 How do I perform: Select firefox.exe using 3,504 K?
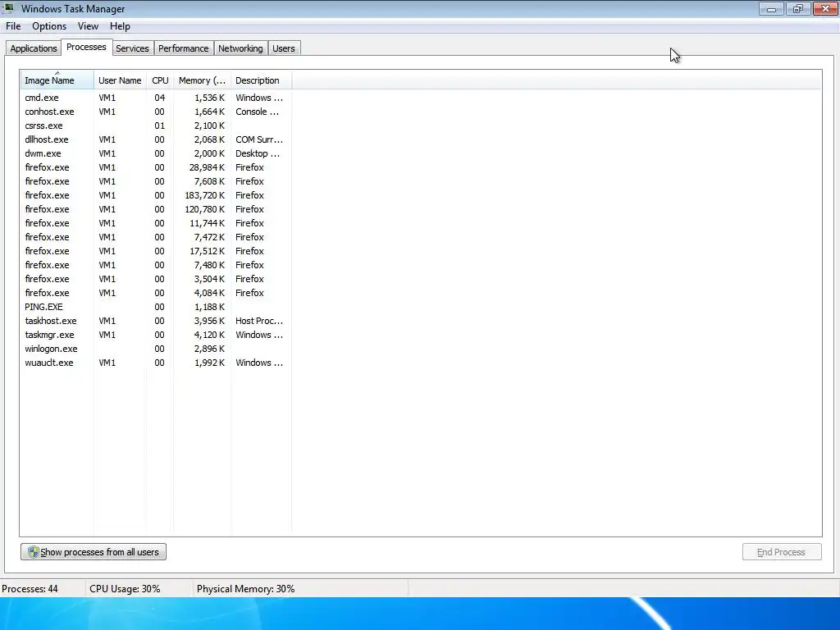[155, 279]
